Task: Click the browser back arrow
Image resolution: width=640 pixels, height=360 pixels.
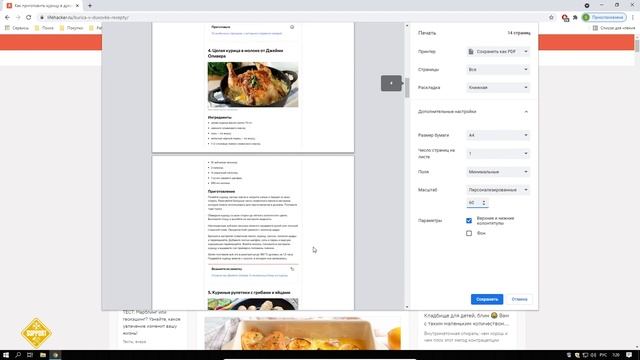Action: click(7, 18)
